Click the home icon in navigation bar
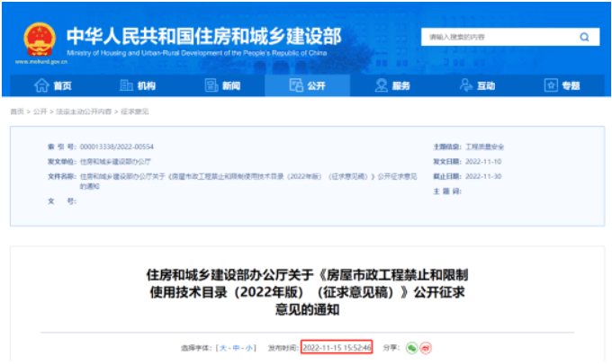The width and height of the screenshot is (612, 364). [x=41, y=85]
